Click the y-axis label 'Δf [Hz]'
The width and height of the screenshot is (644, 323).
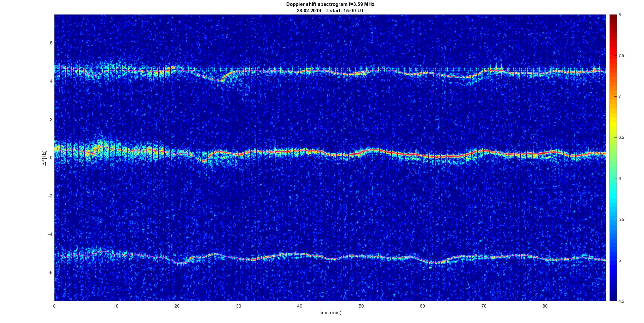pyautogui.click(x=44, y=158)
